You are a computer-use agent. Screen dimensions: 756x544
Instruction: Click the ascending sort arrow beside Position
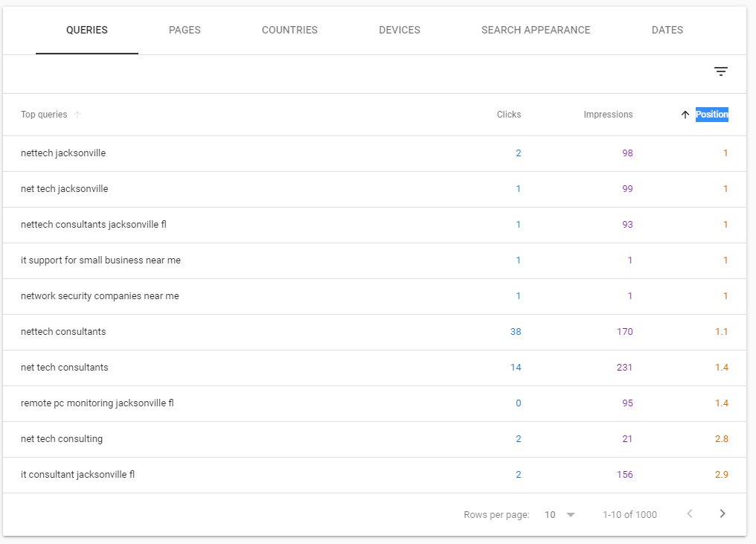[685, 115]
